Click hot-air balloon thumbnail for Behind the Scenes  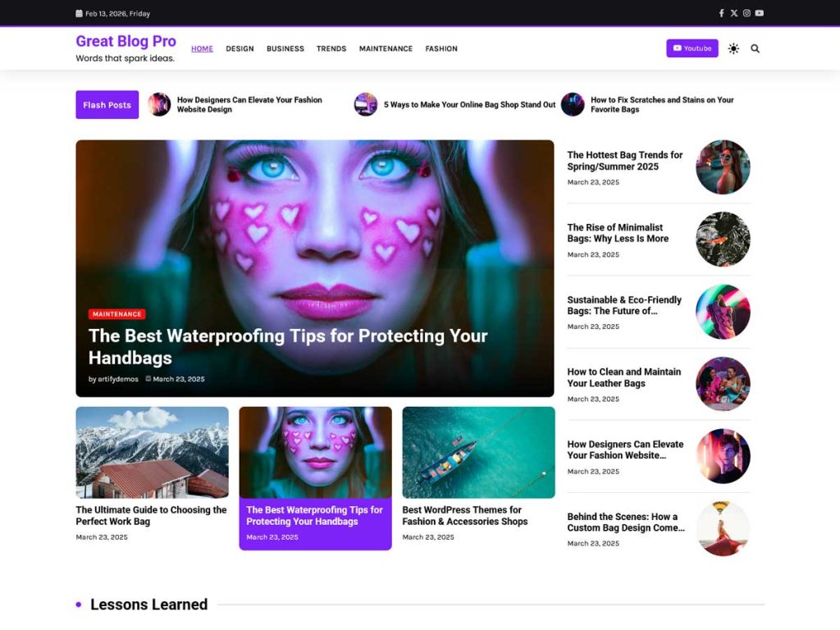tap(723, 528)
